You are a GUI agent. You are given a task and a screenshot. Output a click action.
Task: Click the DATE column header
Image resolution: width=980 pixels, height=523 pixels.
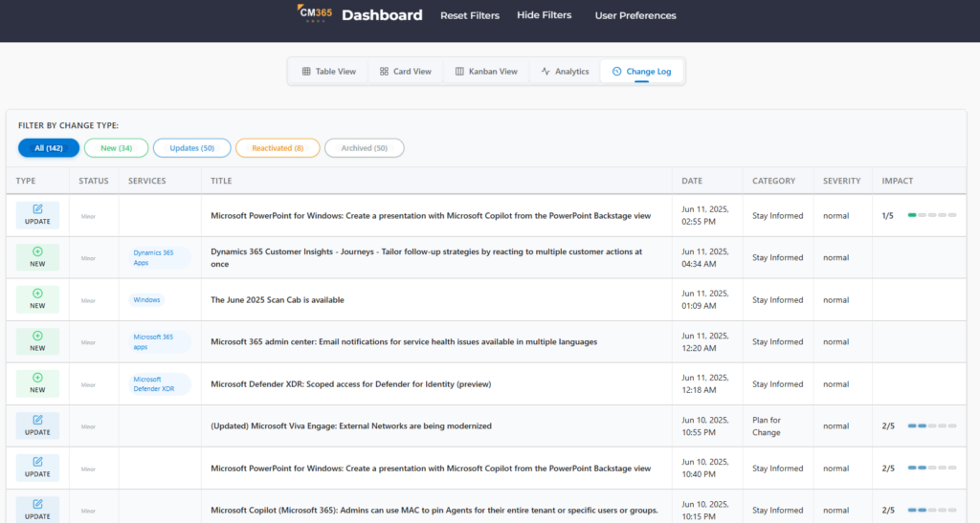[692, 181]
